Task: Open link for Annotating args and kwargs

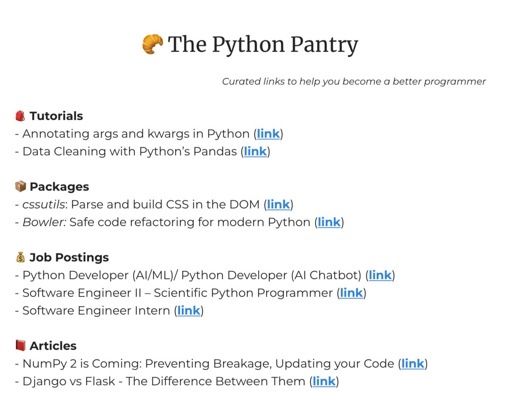Action: coord(268,134)
